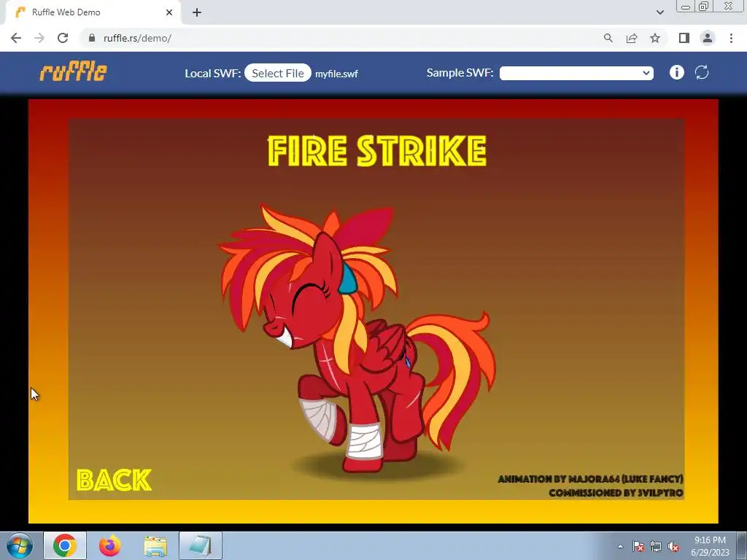Click the Ruffle logo in the header
The height and width of the screenshot is (560, 747).
[x=74, y=72]
